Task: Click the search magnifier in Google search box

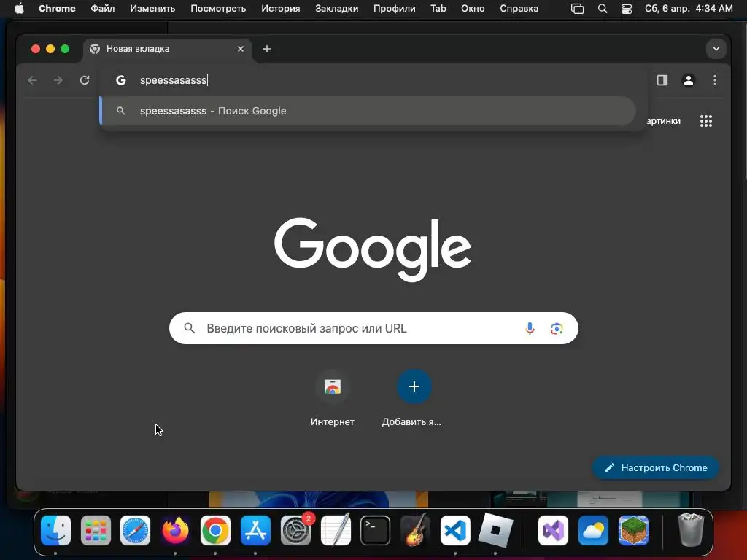Action: coord(189,328)
